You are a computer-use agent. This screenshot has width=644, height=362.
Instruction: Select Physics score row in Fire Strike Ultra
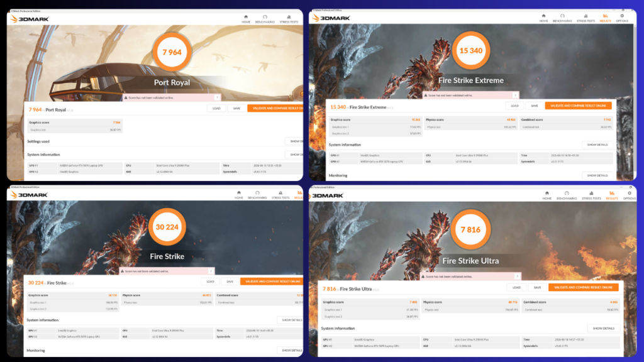click(470, 302)
